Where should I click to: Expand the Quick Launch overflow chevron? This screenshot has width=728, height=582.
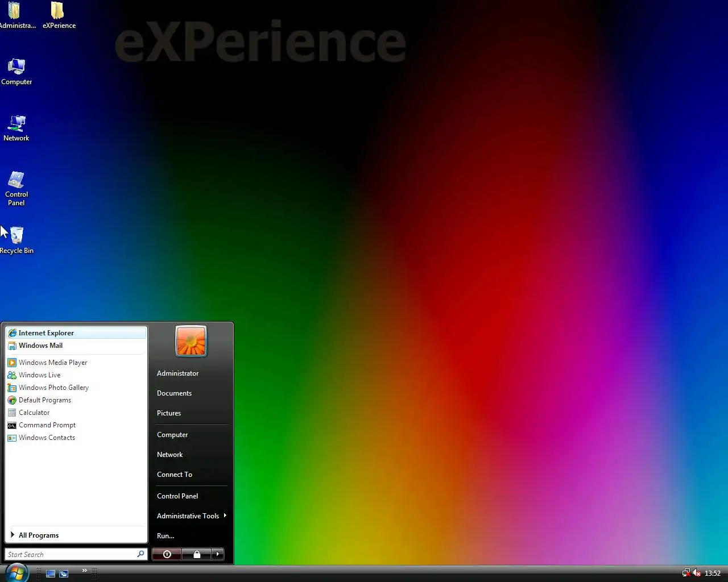coord(84,570)
